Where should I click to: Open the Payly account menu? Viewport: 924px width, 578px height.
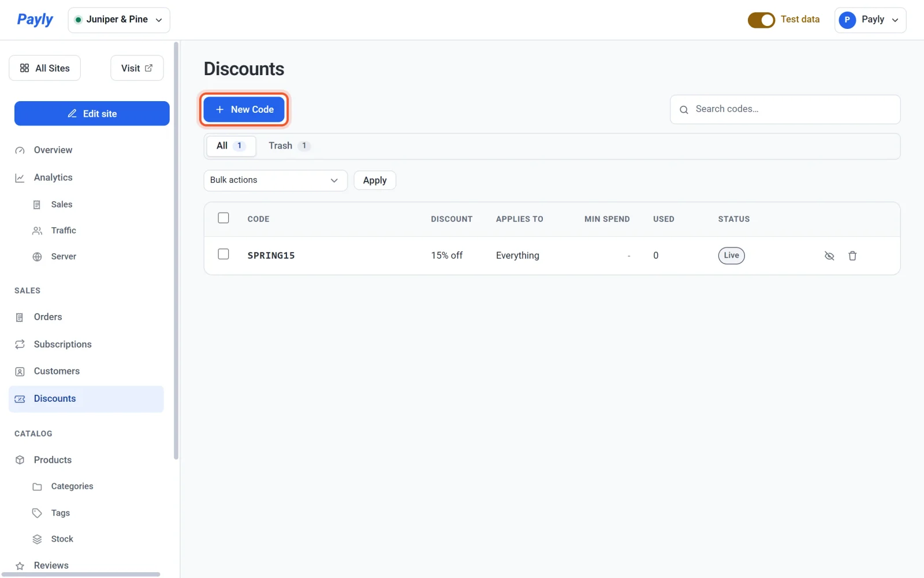click(x=870, y=20)
